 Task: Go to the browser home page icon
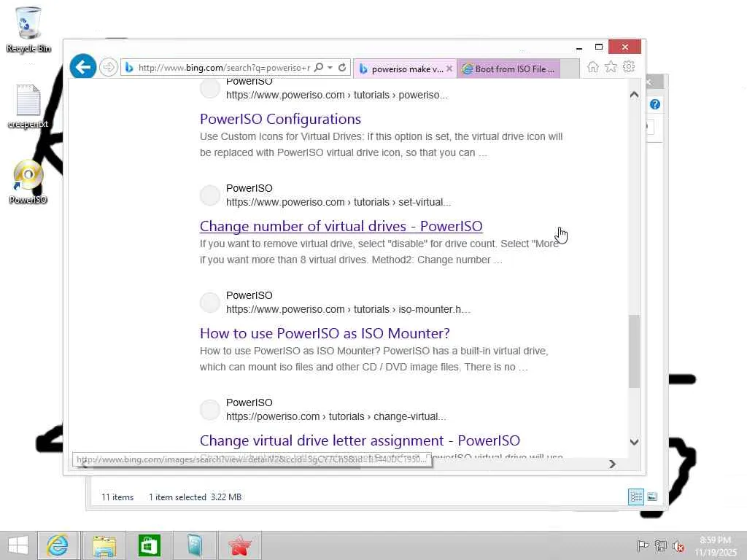click(592, 66)
